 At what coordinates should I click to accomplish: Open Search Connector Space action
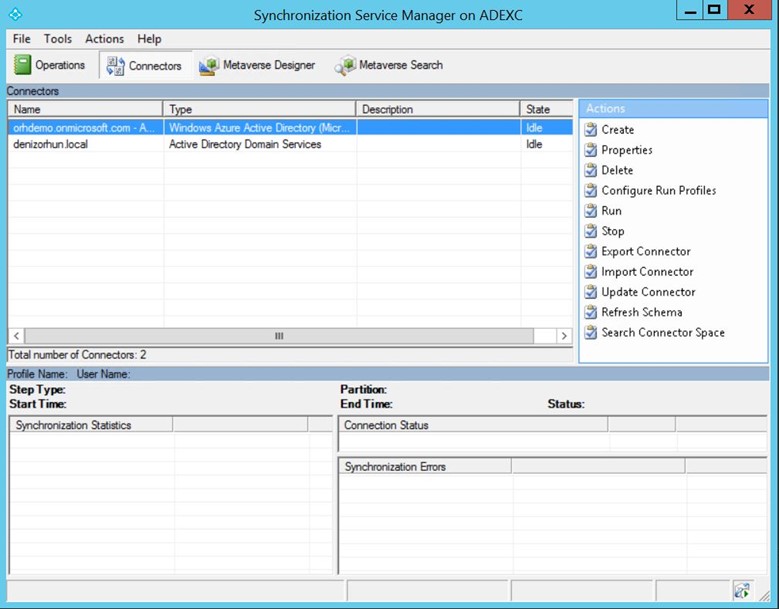[663, 332]
